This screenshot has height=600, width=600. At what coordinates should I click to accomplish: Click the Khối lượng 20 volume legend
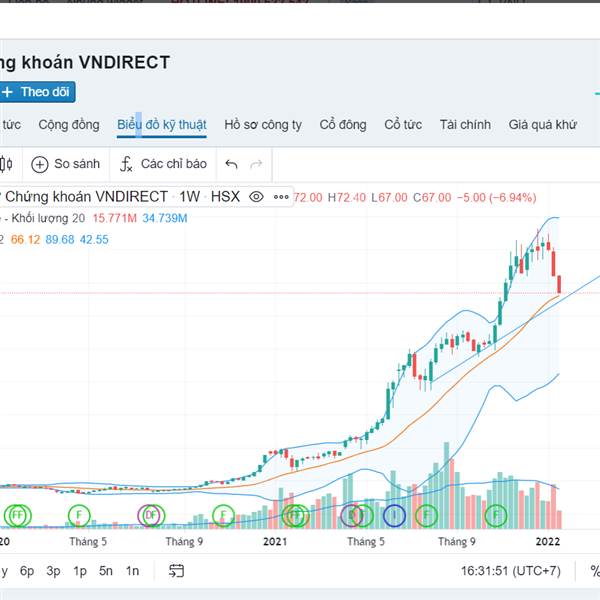[48, 218]
